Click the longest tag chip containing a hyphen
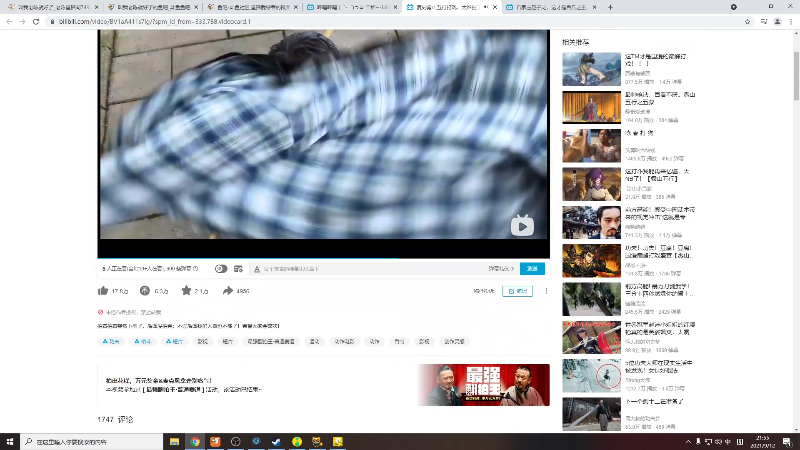 (271, 341)
